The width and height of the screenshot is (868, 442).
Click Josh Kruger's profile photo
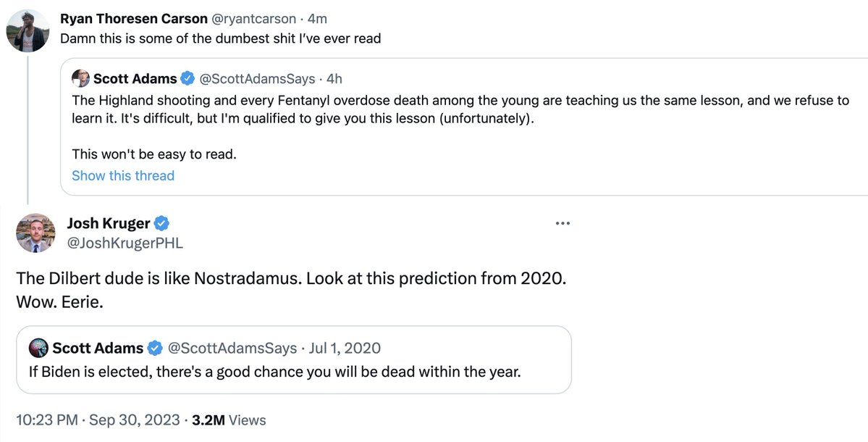(36, 233)
